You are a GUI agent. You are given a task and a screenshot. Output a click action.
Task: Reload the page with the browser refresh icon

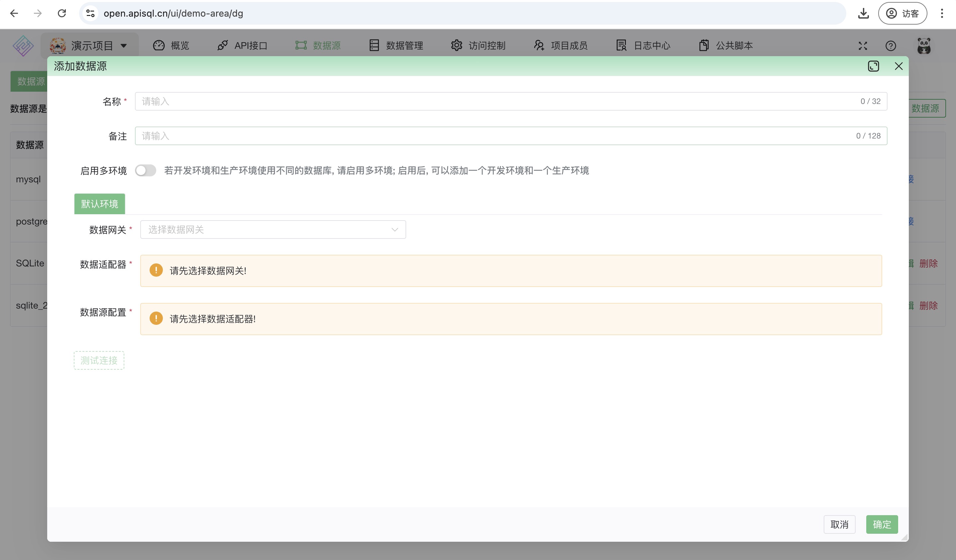point(62,14)
